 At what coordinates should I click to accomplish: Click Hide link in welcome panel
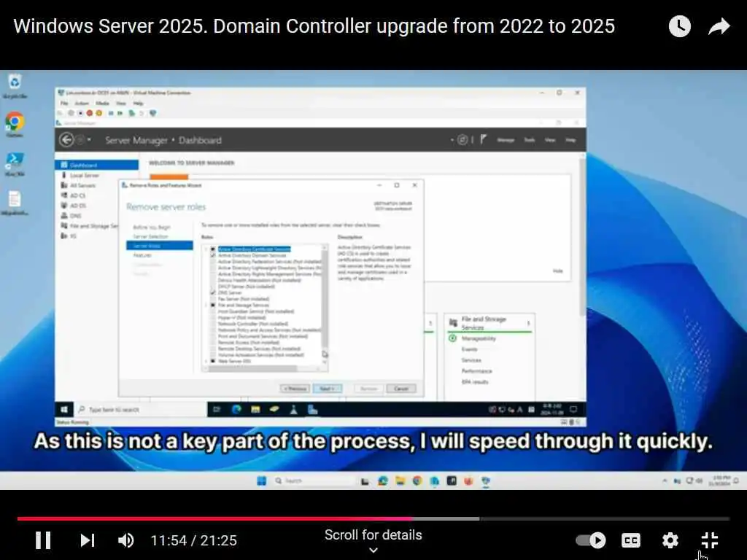tap(558, 271)
